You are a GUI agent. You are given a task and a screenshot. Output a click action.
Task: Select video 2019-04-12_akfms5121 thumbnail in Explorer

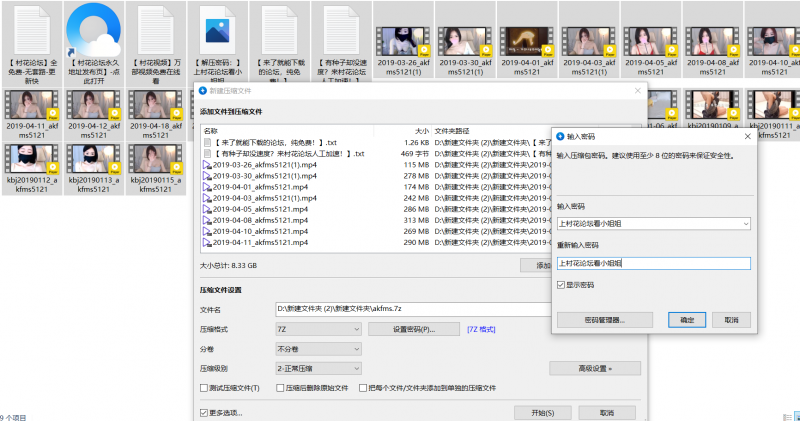coord(93,105)
